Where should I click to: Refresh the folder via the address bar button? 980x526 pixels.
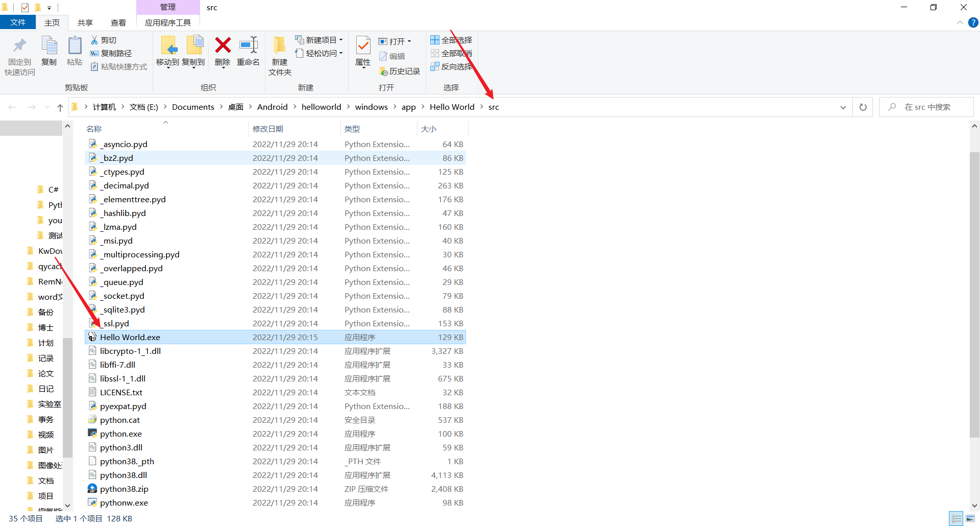[x=863, y=107]
